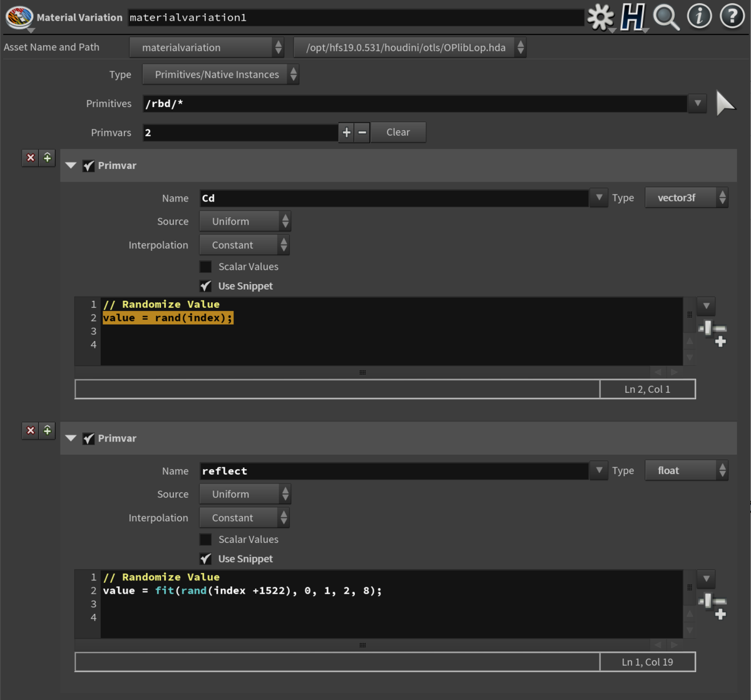Collapse the Cd Primvar section triangle
Image resolution: width=751 pixels, height=700 pixels.
click(71, 166)
